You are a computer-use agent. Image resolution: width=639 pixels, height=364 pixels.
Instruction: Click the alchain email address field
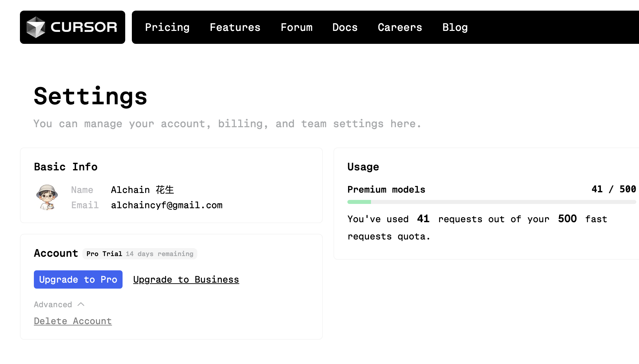click(x=166, y=205)
